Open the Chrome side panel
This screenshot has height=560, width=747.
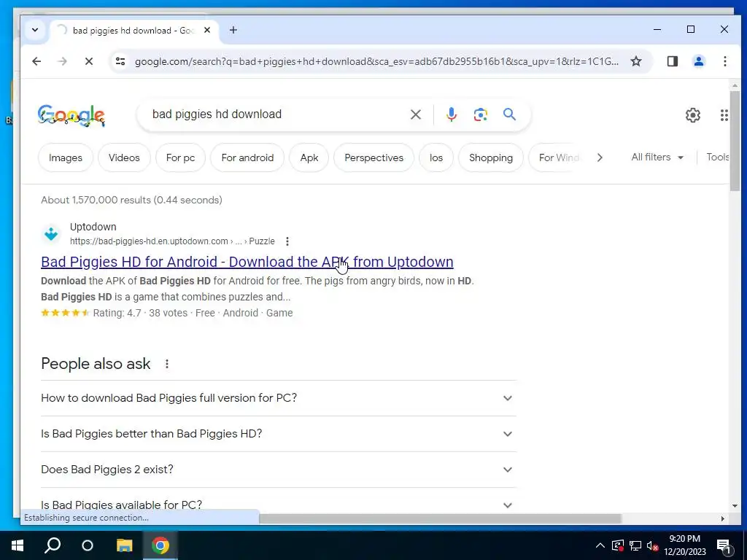click(672, 61)
